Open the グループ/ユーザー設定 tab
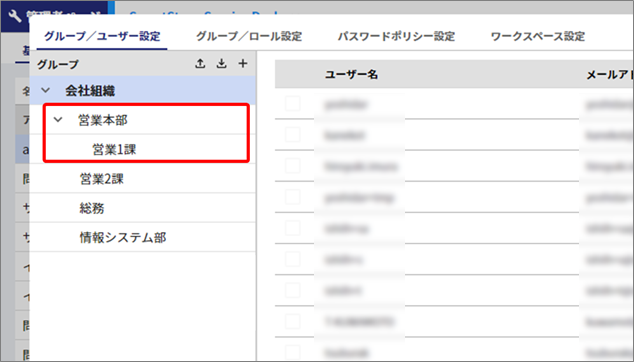 [102, 36]
